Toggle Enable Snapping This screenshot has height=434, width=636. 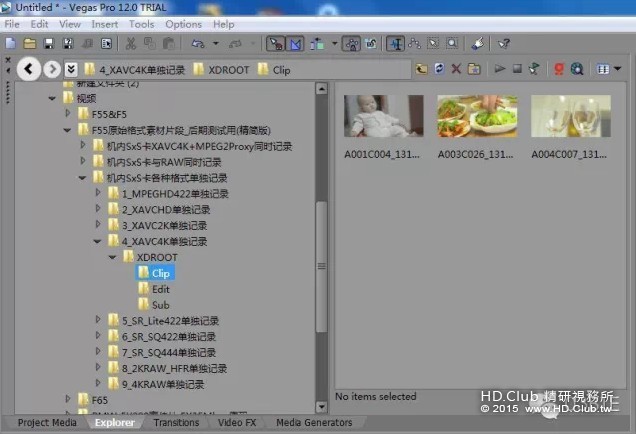(x=275, y=43)
